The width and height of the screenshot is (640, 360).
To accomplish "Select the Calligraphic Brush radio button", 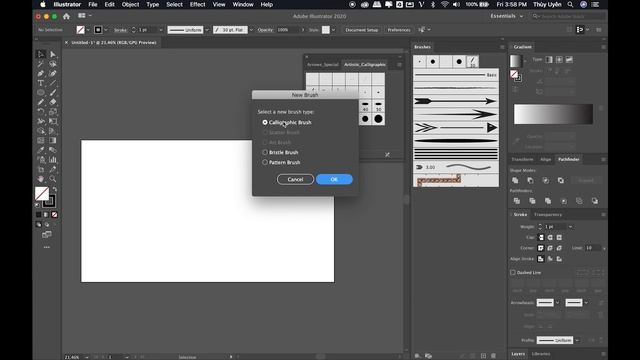I will [265, 122].
